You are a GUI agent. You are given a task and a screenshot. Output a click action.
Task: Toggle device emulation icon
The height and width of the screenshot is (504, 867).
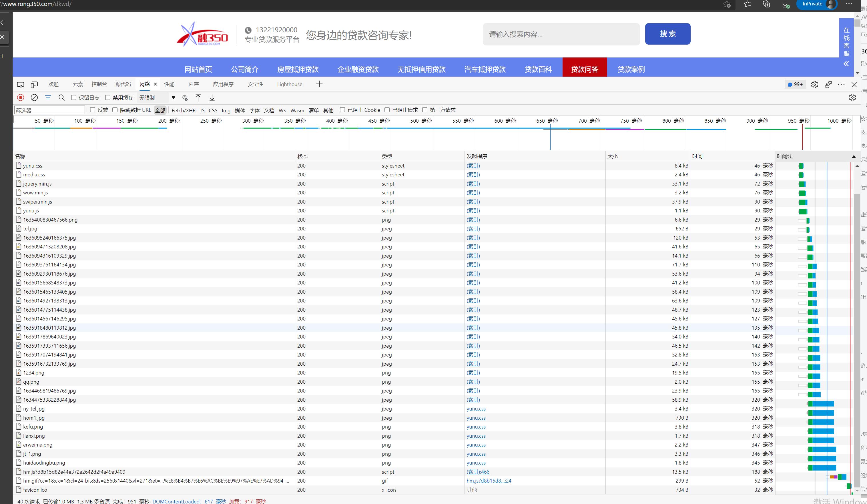coord(34,84)
